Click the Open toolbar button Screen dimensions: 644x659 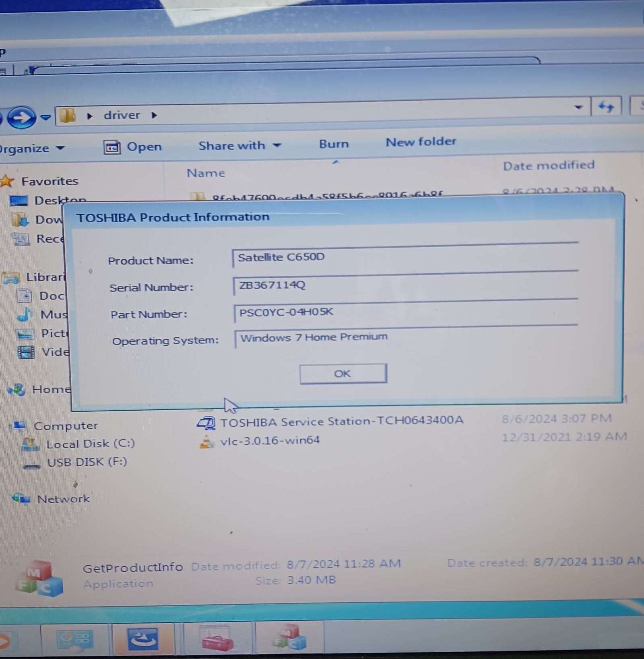coord(133,147)
